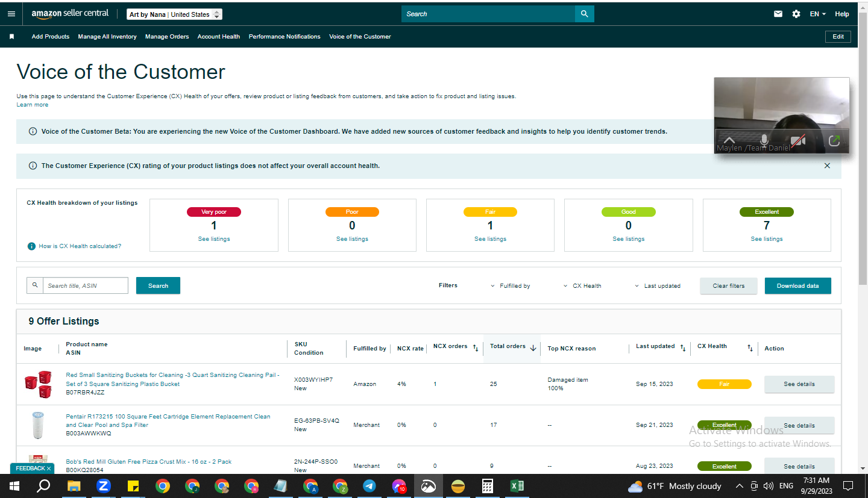Open Excel from the taskbar
Viewport: 868px width, 498px height.
pos(517,486)
